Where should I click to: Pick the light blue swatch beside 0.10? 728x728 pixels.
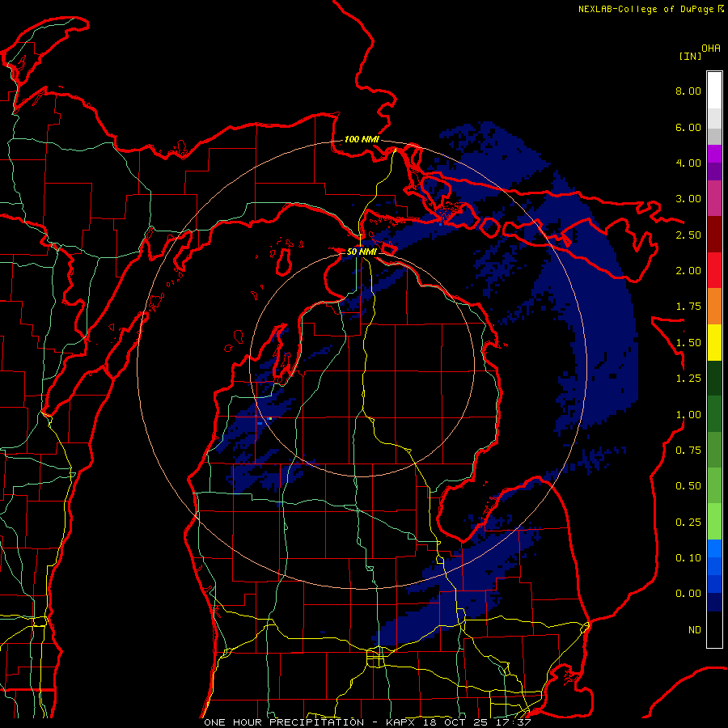pyautogui.click(x=714, y=548)
